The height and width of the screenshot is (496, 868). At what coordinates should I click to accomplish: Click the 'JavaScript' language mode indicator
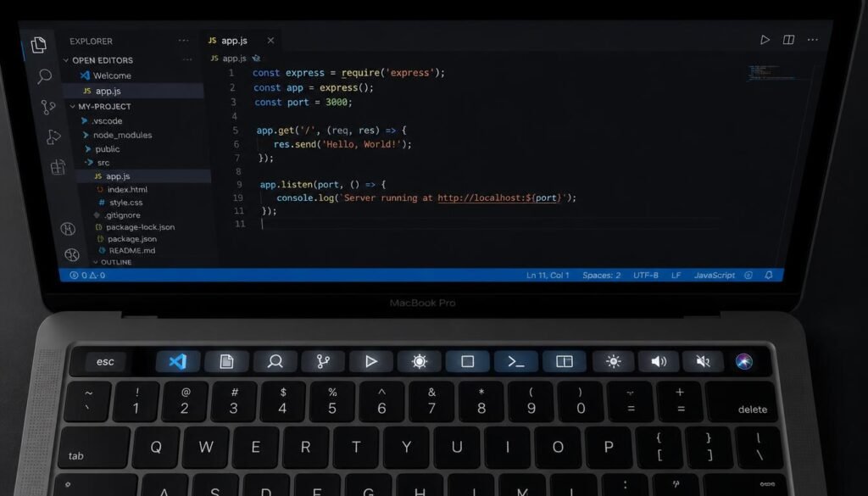(715, 275)
